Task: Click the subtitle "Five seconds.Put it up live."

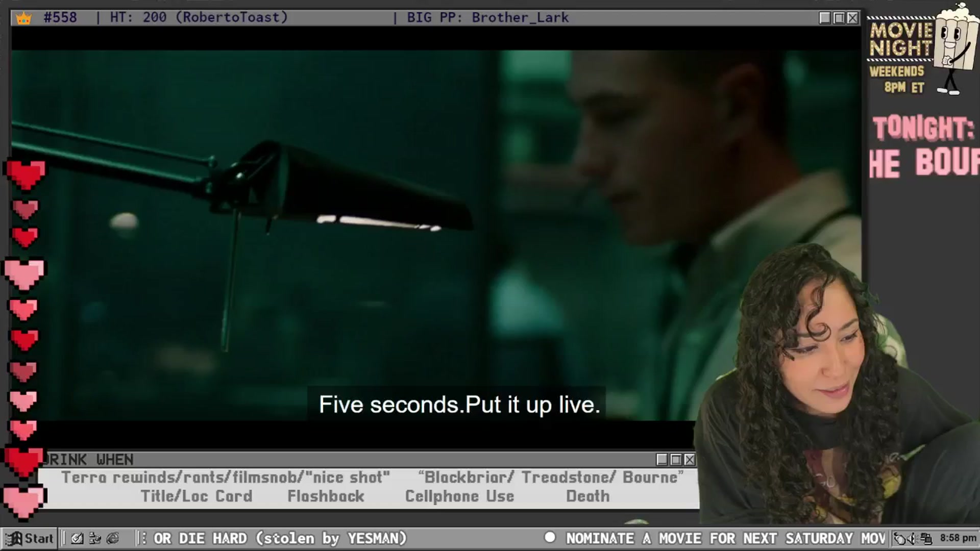Action: [459, 405]
